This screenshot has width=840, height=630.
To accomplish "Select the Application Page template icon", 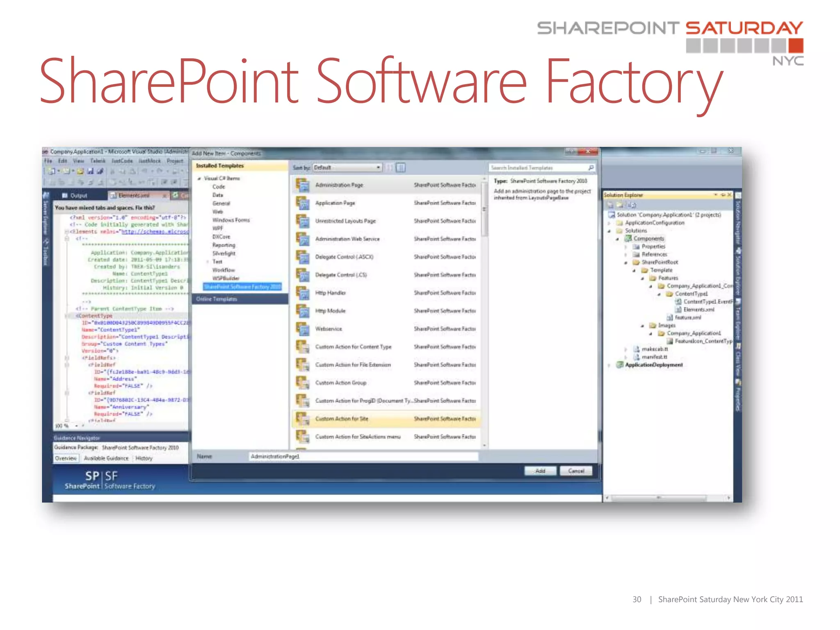I will [303, 203].
